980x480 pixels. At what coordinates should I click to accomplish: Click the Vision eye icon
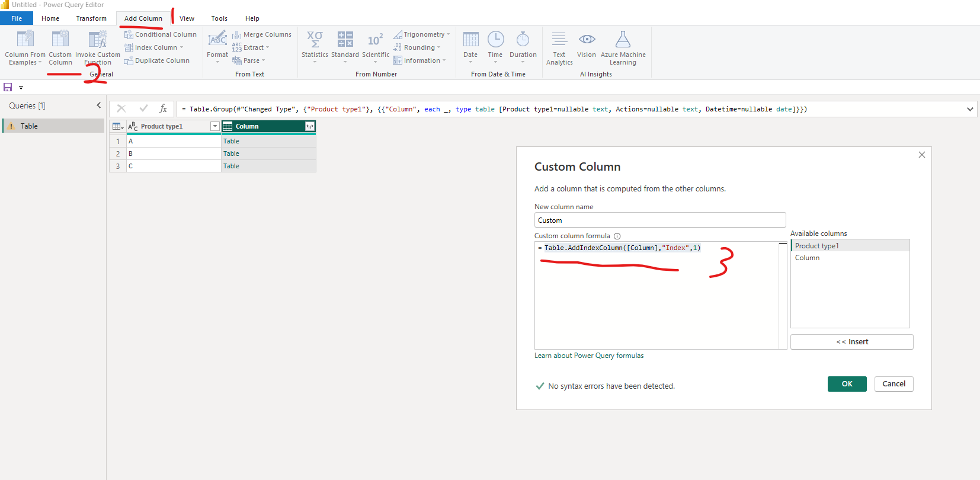(587, 39)
